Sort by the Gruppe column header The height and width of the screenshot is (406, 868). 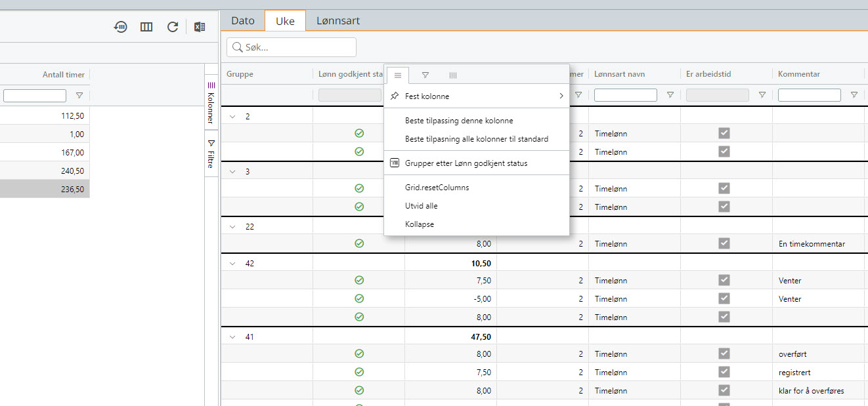click(240, 74)
